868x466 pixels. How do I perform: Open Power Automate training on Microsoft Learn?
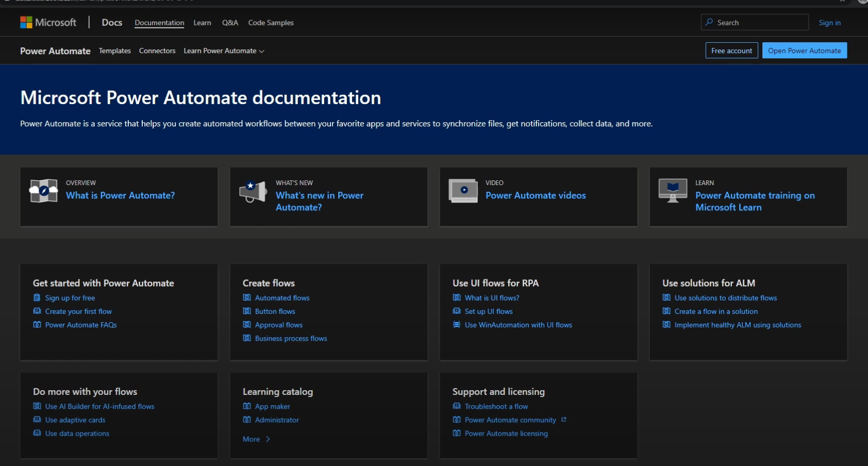[x=755, y=201]
